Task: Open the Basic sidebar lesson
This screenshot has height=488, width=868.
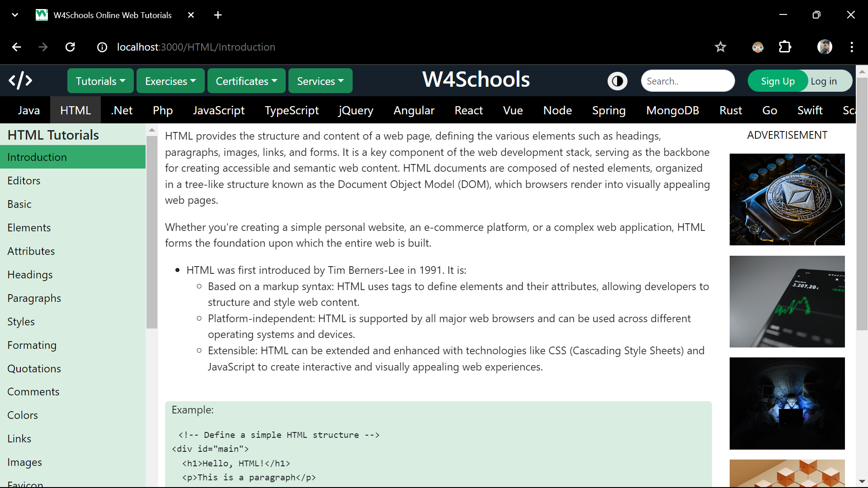Action: tap(73, 204)
